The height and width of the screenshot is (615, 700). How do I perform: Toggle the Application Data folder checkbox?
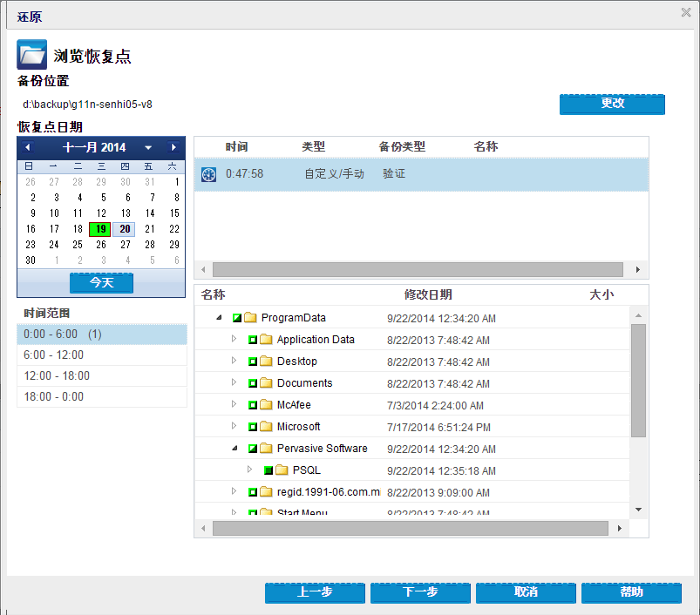pyautogui.click(x=253, y=340)
